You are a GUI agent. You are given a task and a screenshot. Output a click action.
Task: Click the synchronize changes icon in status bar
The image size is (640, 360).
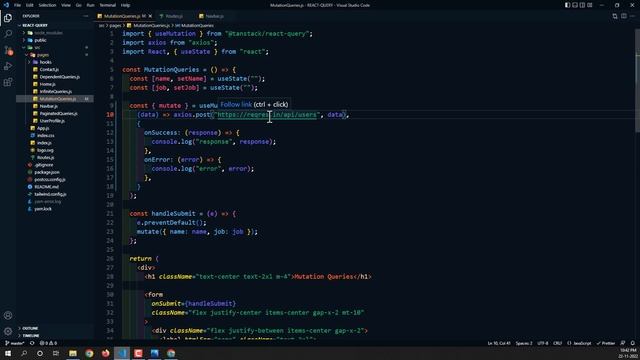coord(32,343)
